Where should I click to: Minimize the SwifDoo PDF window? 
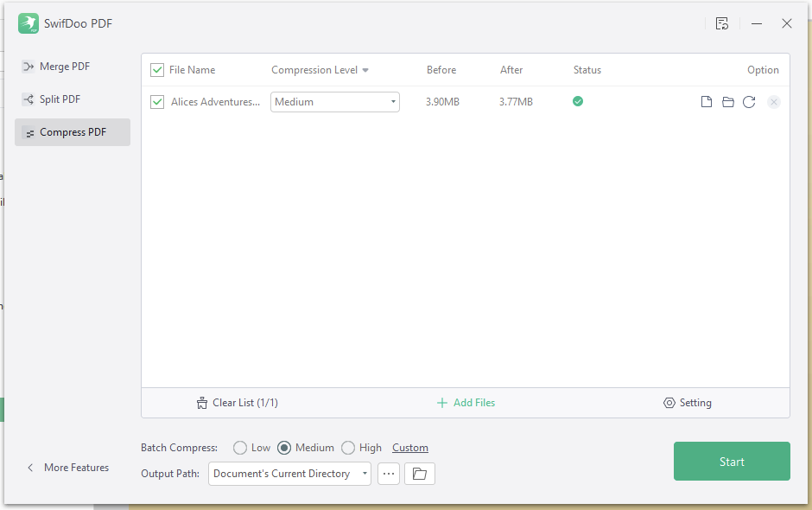tap(757, 23)
